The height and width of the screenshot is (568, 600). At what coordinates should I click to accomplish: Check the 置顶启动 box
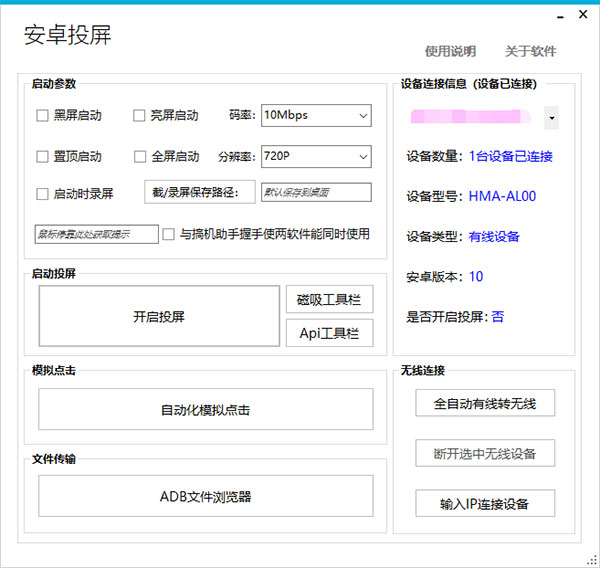click(42, 157)
